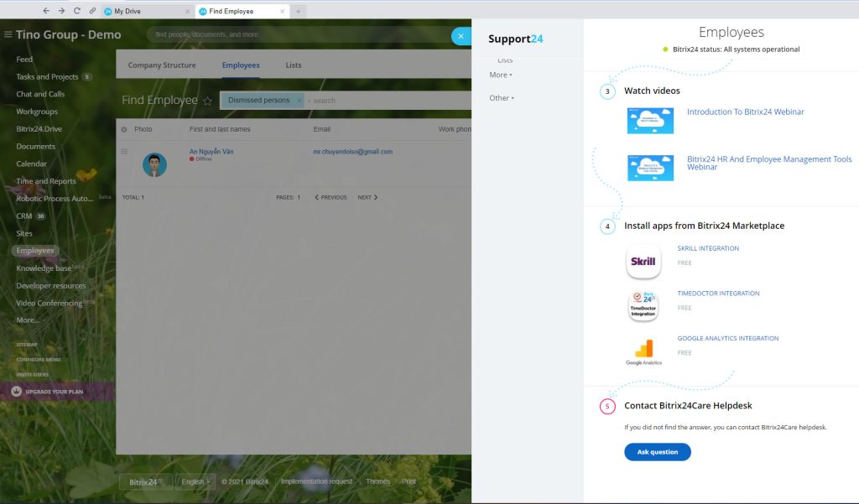Open grid settings gear icon
Viewport: 859px width, 504px height.
click(124, 130)
